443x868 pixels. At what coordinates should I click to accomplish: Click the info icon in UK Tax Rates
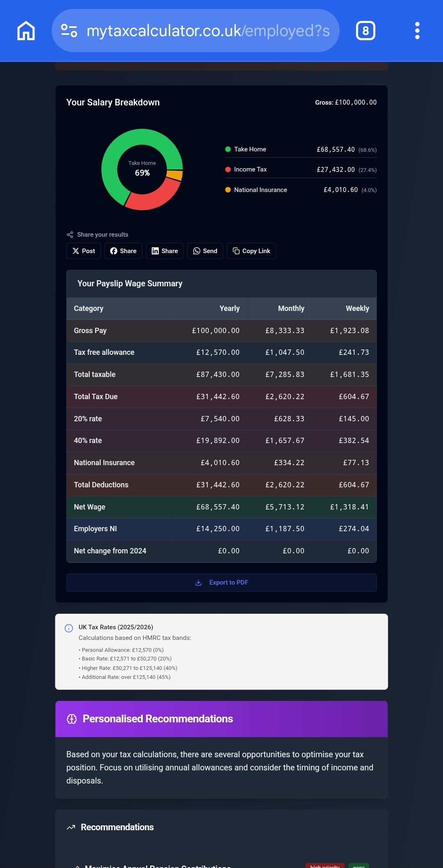pyautogui.click(x=69, y=628)
